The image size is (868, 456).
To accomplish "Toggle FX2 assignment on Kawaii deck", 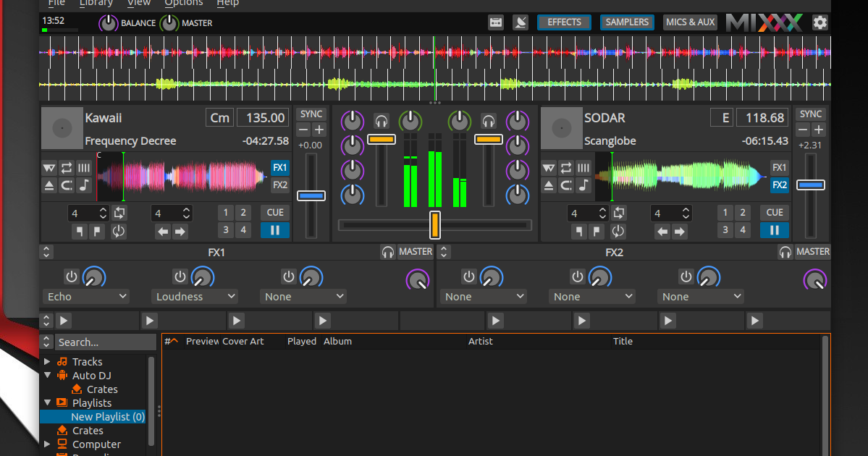I will pos(280,185).
